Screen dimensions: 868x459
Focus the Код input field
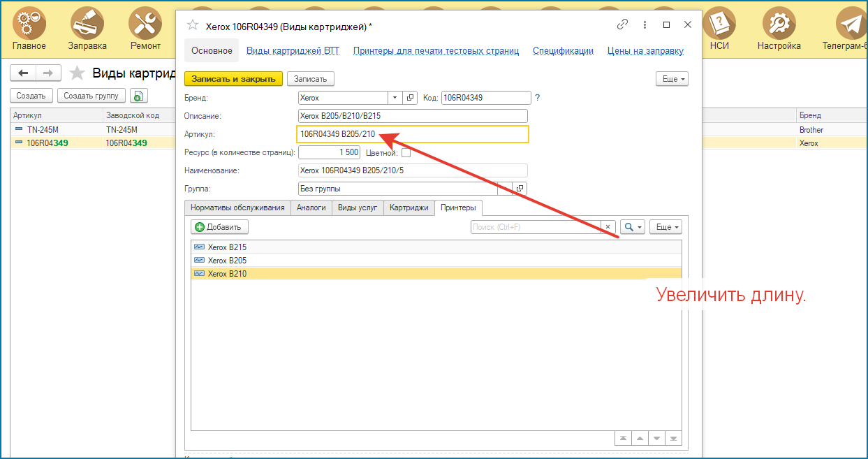pos(486,98)
